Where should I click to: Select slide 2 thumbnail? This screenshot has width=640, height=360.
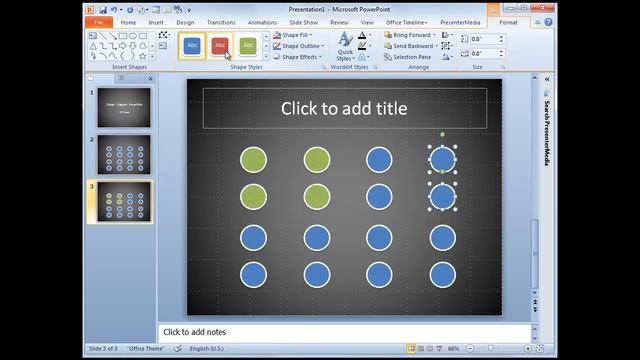click(x=124, y=155)
